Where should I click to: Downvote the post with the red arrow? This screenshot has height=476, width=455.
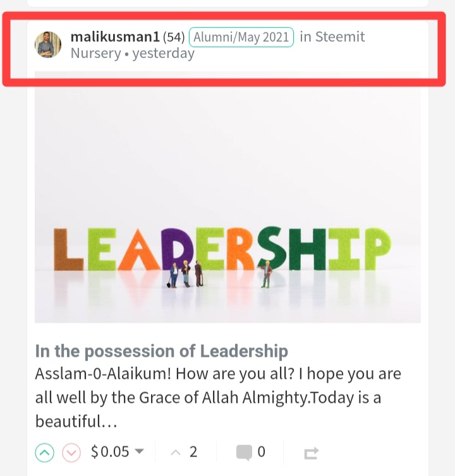[71, 452]
